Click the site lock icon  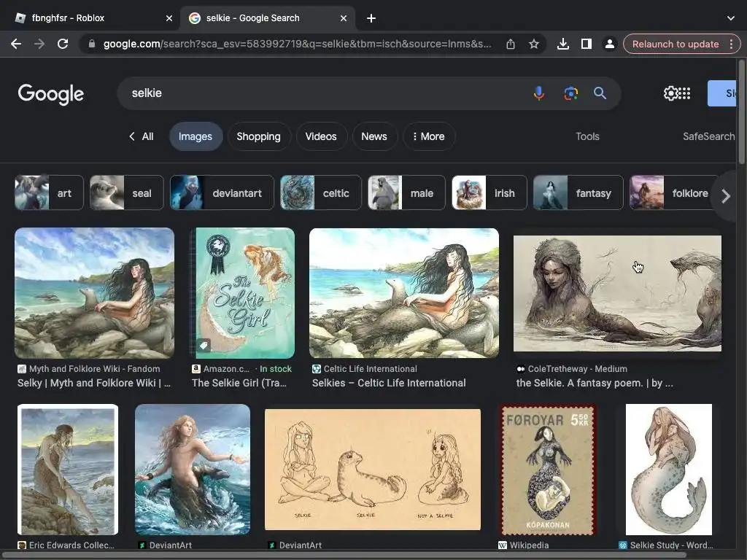pos(92,44)
